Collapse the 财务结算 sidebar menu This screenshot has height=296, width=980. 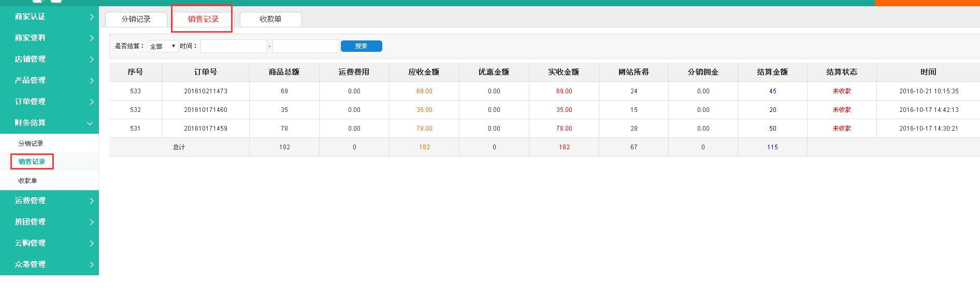[49, 123]
